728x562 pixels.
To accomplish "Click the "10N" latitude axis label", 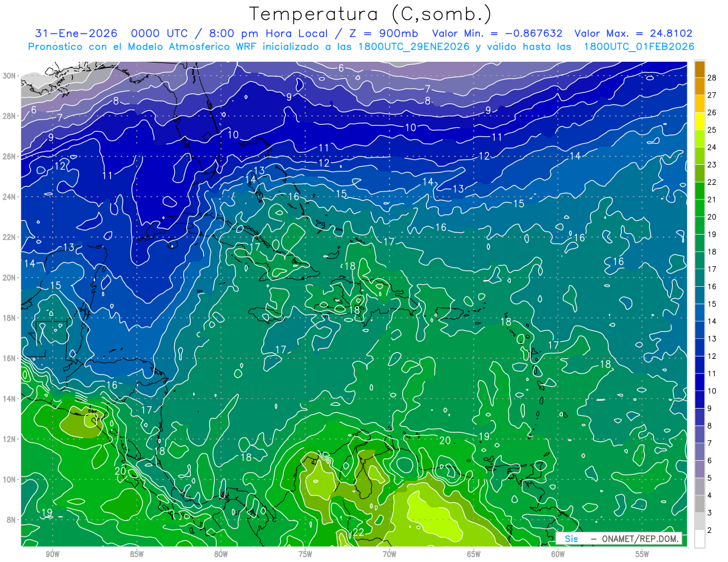I will [x=9, y=480].
